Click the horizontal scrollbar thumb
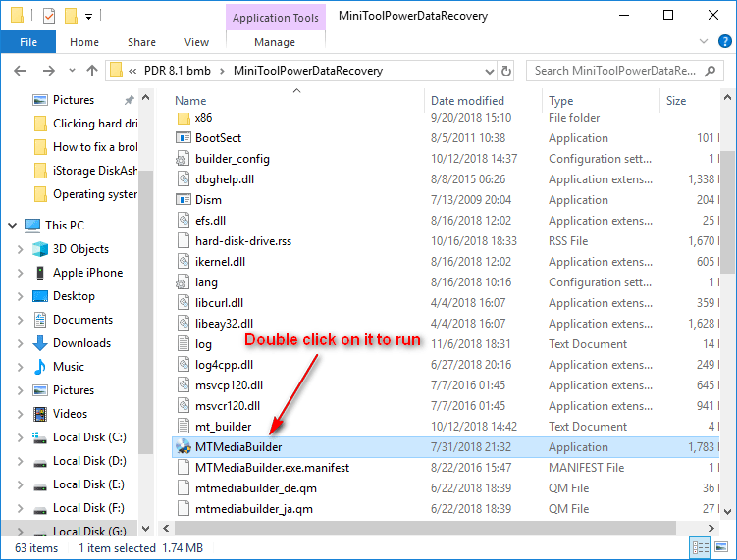The height and width of the screenshot is (560, 737). tap(425, 528)
